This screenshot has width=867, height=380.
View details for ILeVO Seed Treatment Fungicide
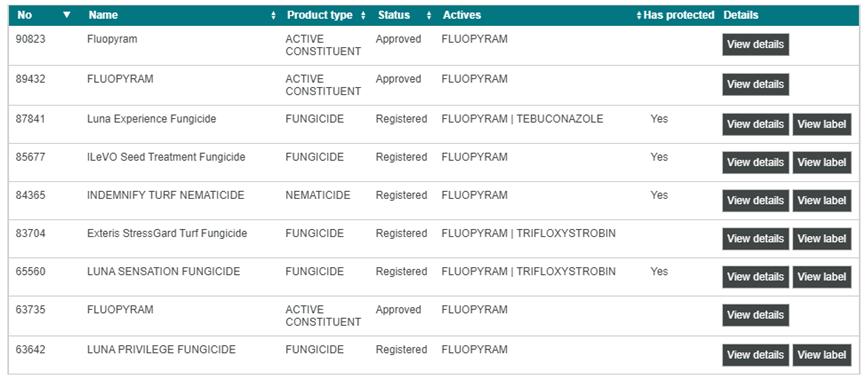click(755, 163)
